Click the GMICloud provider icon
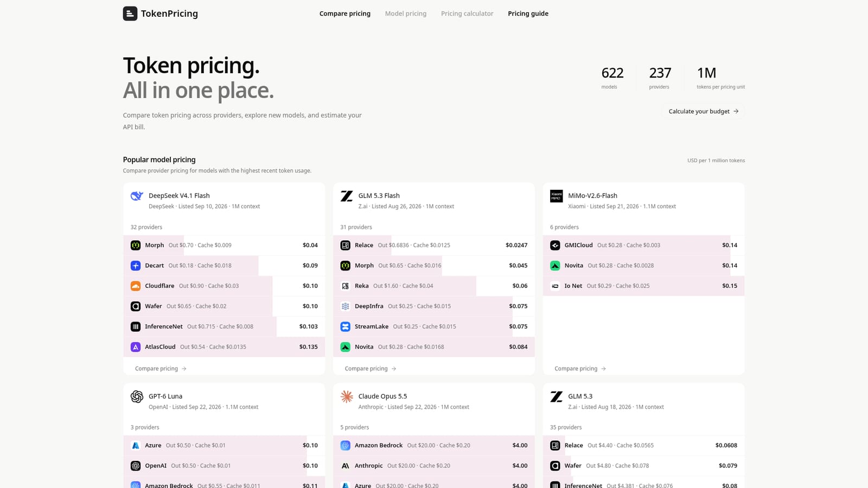 [x=555, y=245]
